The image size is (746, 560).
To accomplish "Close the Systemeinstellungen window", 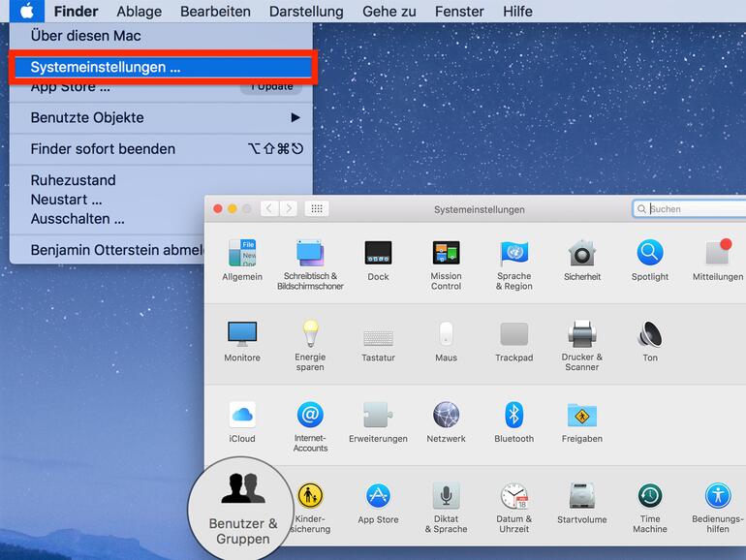I will (218, 209).
